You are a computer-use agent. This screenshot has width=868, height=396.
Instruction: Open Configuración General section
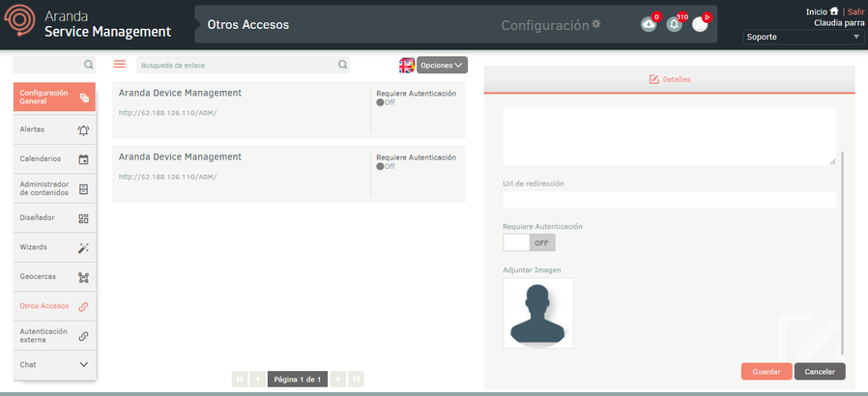tap(54, 98)
